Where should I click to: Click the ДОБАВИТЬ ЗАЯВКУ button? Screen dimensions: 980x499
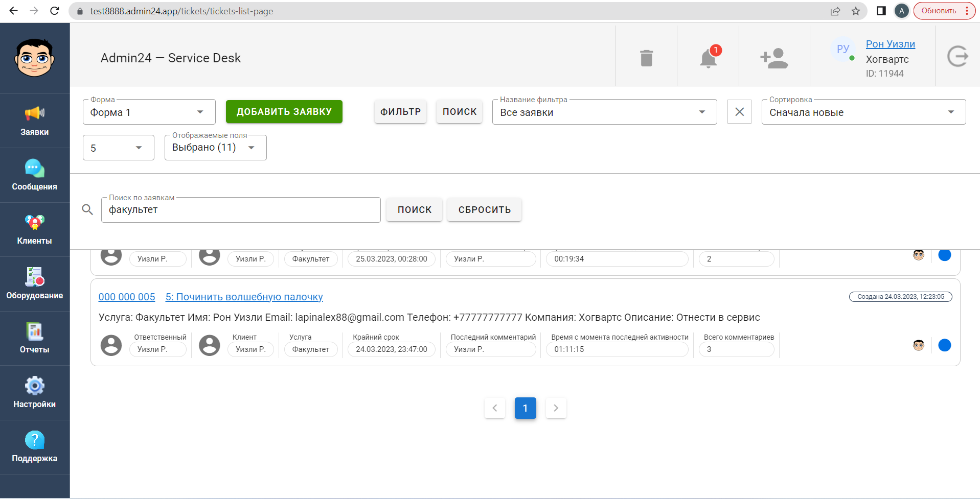pos(284,111)
